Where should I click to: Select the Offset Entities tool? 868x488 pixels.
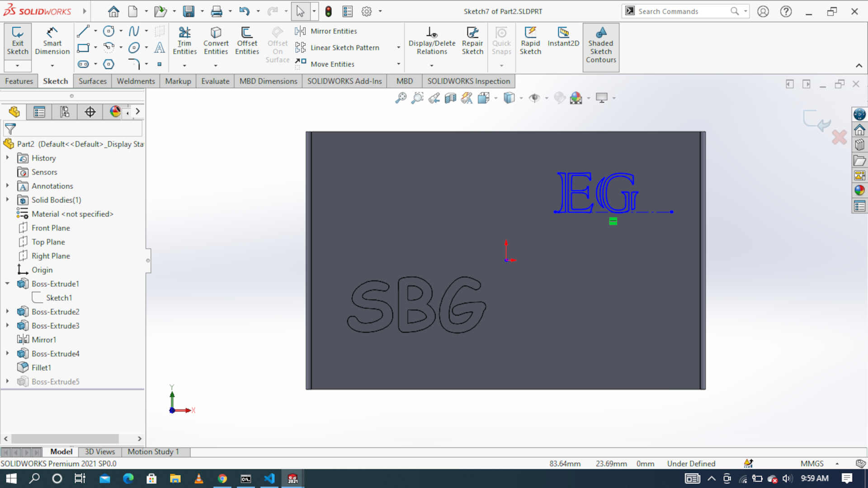247,40
